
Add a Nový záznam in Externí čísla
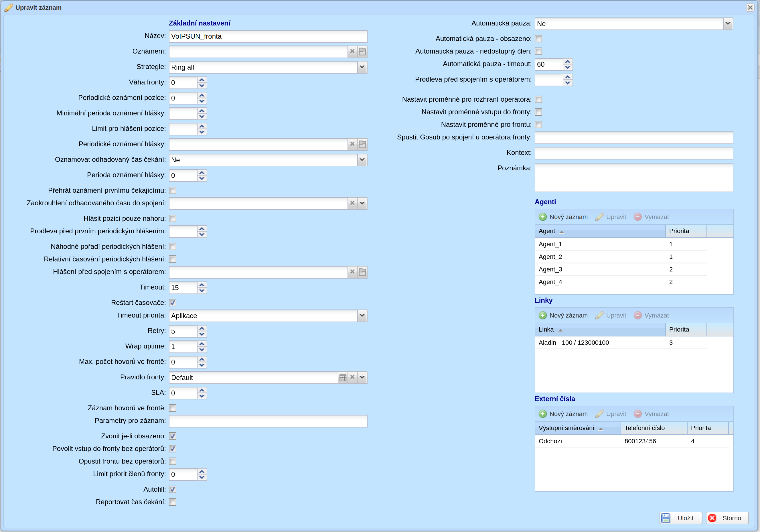(x=563, y=414)
